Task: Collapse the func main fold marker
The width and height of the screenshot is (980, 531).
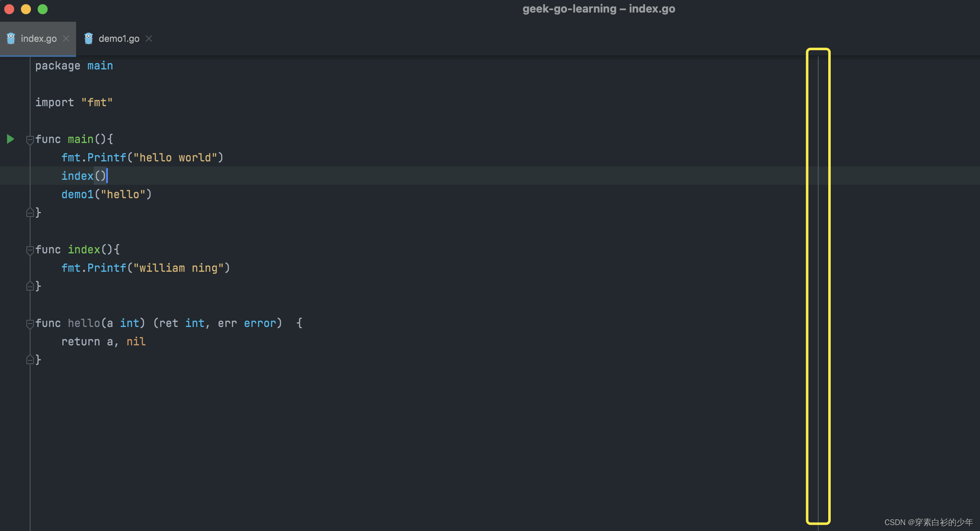Action: pyautogui.click(x=30, y=140)
